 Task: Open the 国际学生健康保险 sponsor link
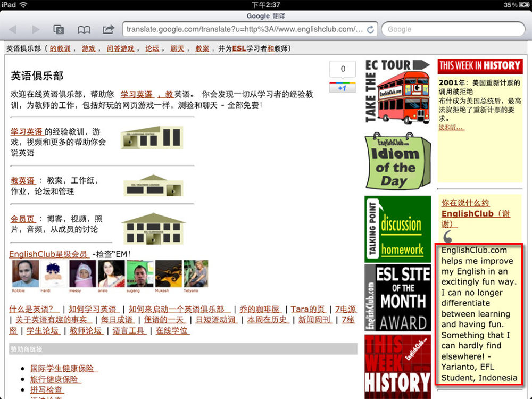(63, 369)
